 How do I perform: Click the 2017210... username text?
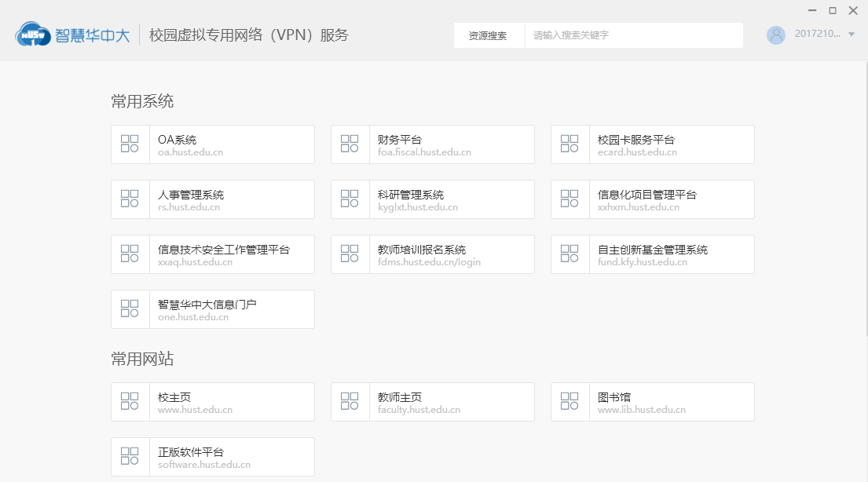point(818,34)
